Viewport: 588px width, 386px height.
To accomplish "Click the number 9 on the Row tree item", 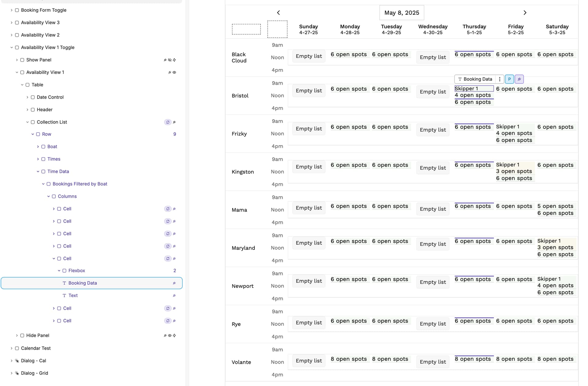I will pos(175,134).
